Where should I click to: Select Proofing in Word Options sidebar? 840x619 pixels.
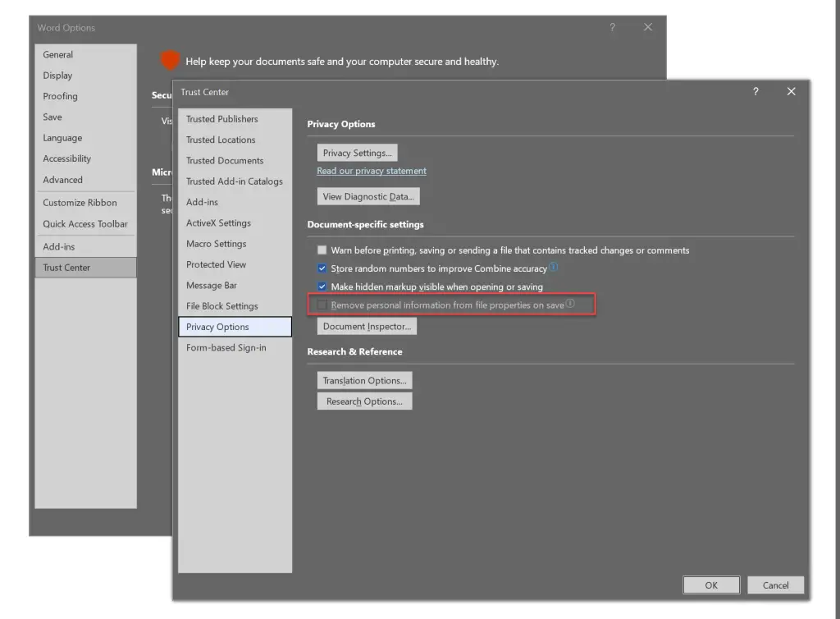61,96
